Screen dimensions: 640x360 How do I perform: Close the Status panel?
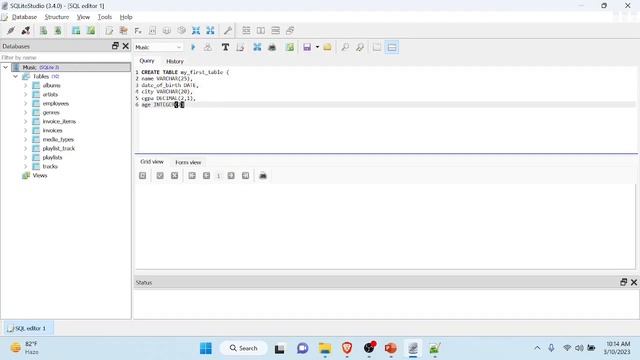634,282
